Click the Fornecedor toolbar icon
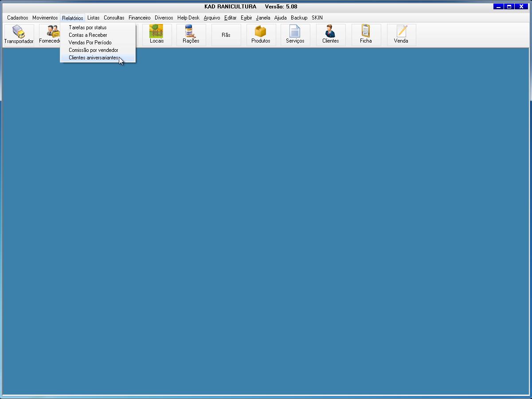This screenshot has width=532, height=399. [50, 35]
